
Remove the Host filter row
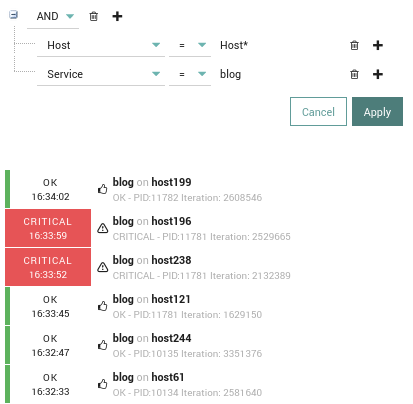354,45
